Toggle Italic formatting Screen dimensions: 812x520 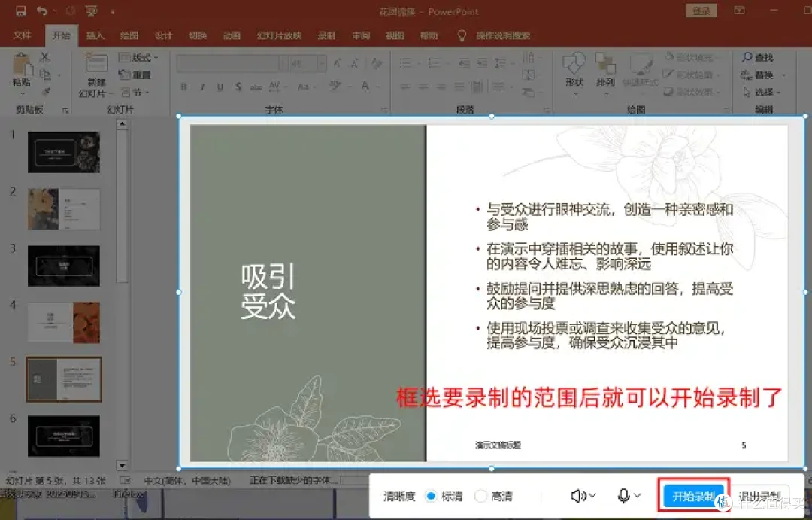coord(202,87)
